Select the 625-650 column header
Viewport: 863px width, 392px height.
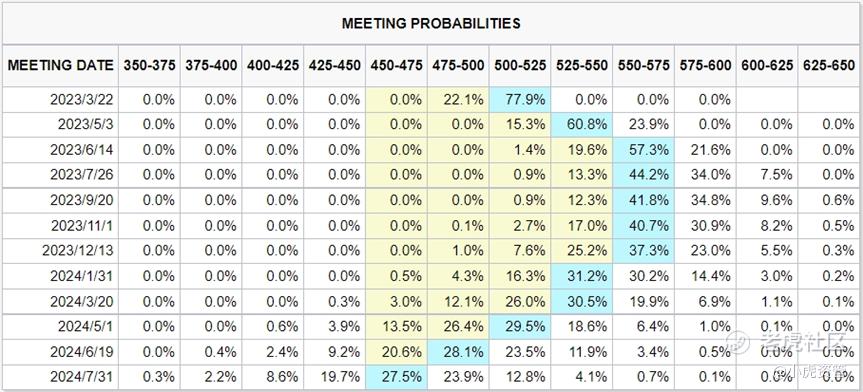[829, 65]
